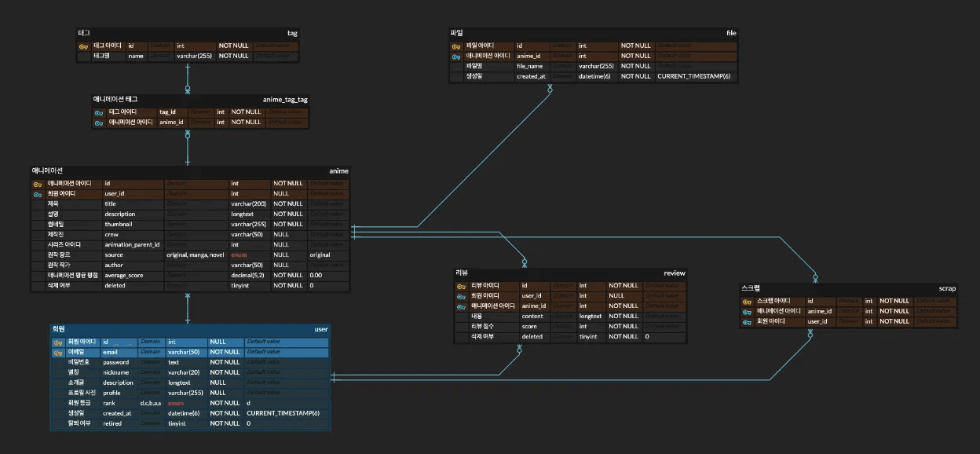
Task: Click the blue key icon for review anime_id
Action: point(462,306)
